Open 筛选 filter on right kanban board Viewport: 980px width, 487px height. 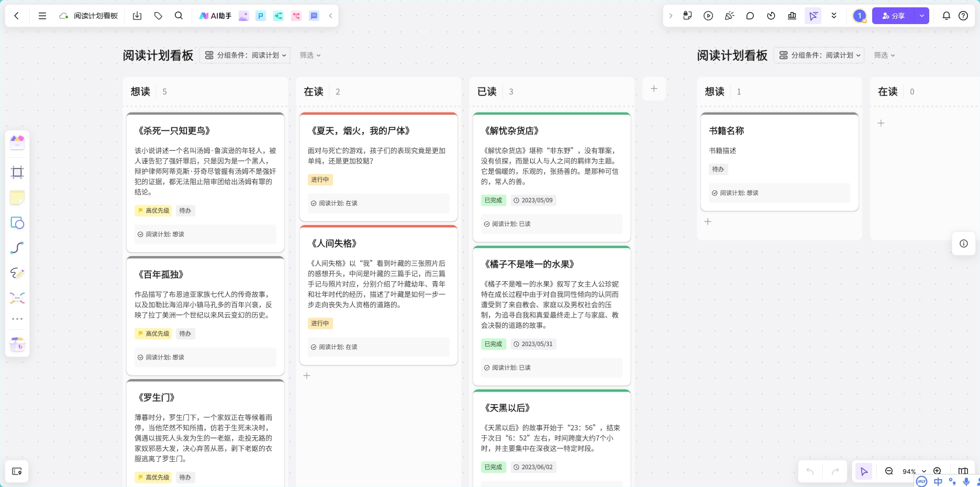tap(884, 55)
